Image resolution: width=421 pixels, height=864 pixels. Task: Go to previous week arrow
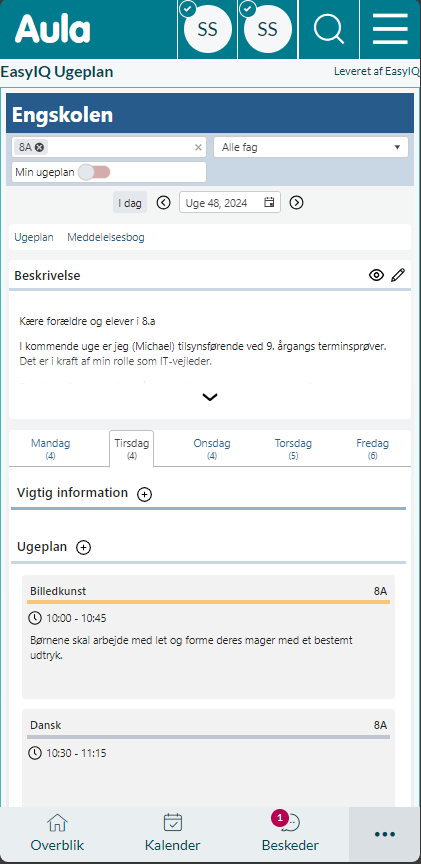(164, 203)
